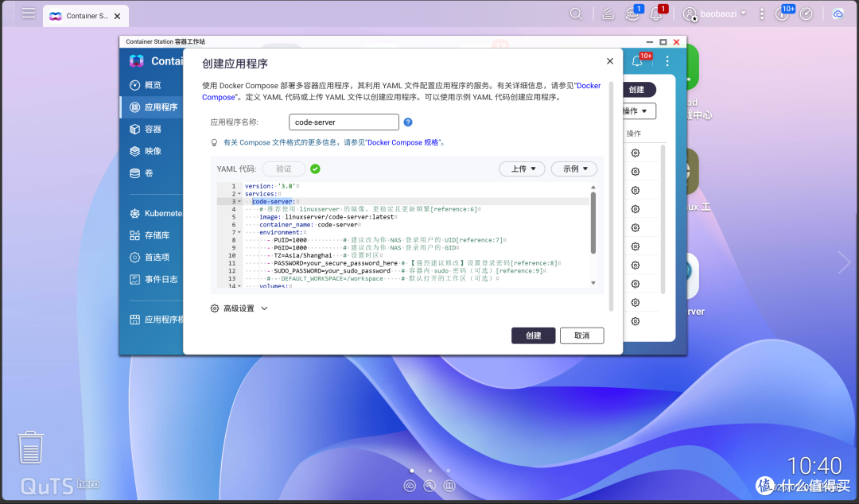Open the 上传 upload dropdown
Viewport: 859px width, 504px height.
point(522,169)
